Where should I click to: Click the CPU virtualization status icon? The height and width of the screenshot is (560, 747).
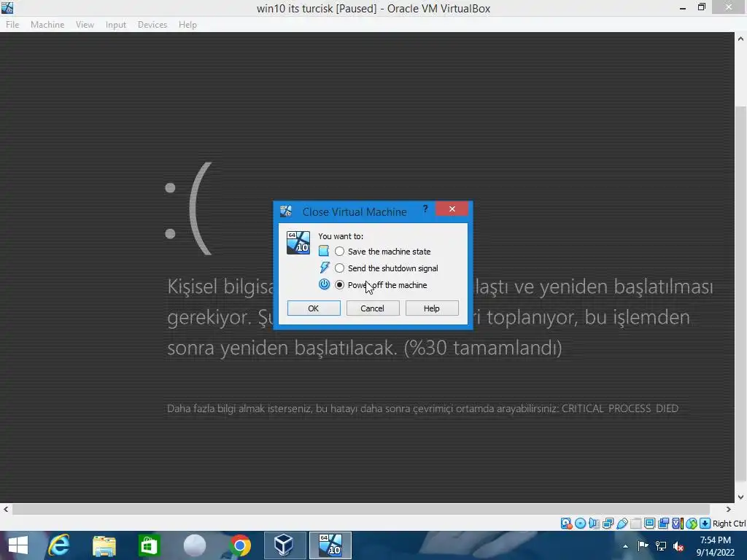click(x=677, y=524)
